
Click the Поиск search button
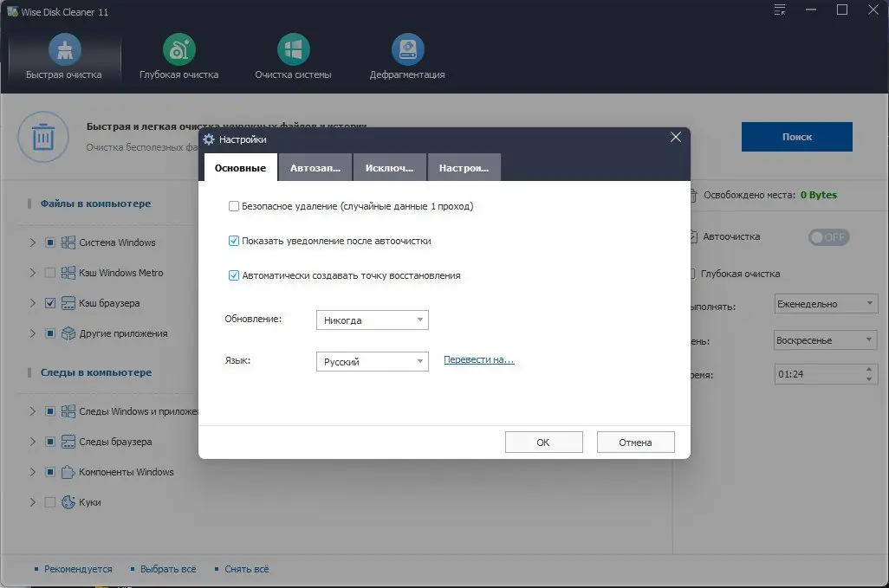tap(795, 136)
